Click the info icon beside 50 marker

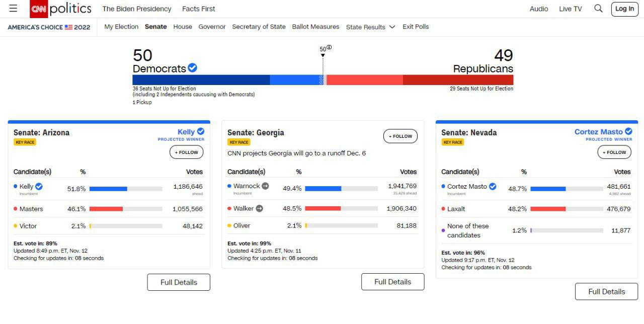tap(329, 47)
